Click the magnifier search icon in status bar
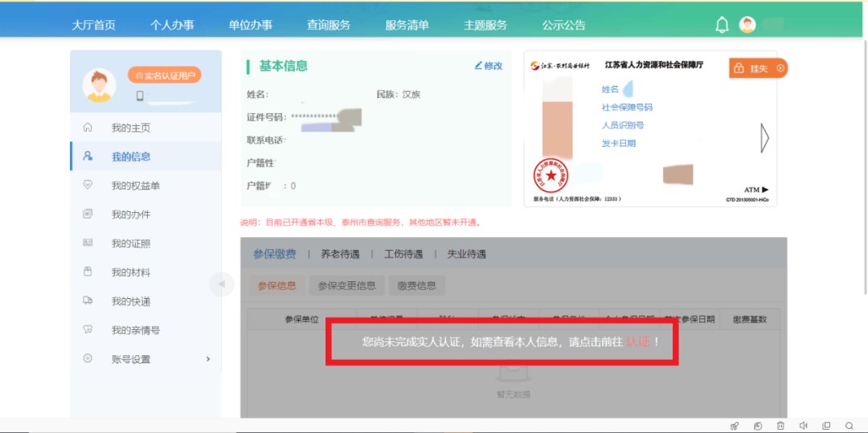Viewport: 868px width, 433px height. point(850,426)
